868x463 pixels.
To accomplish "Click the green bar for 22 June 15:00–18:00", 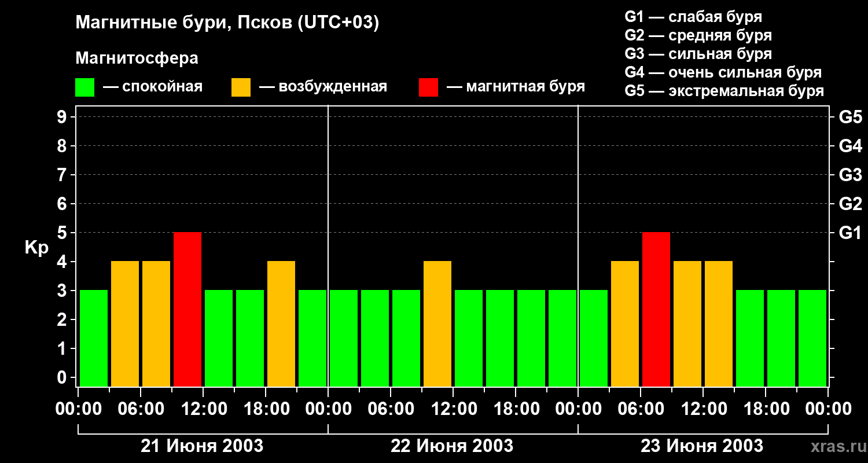I will tap(500, 338).
